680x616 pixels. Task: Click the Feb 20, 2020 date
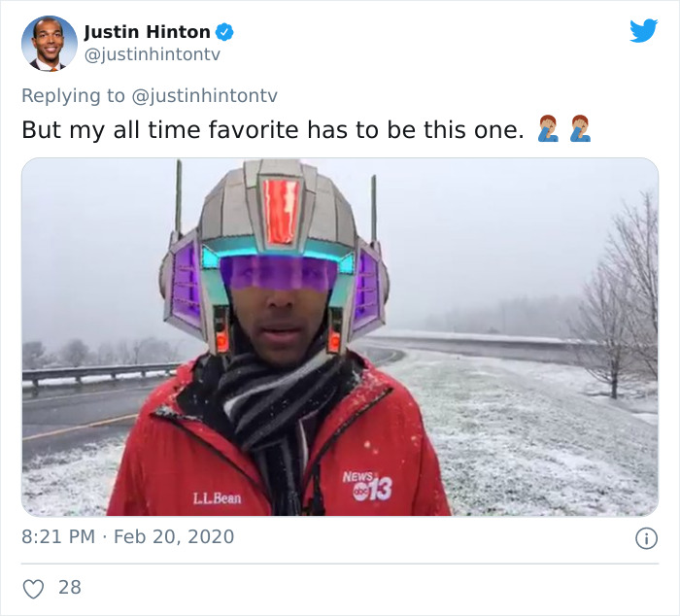coord(174,536)
